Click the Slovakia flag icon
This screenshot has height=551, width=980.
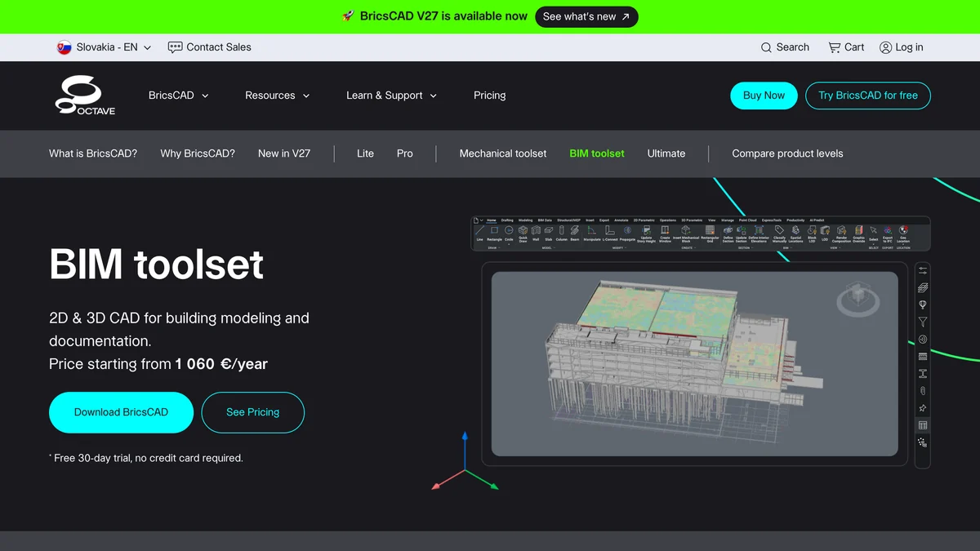click(64, 47)
